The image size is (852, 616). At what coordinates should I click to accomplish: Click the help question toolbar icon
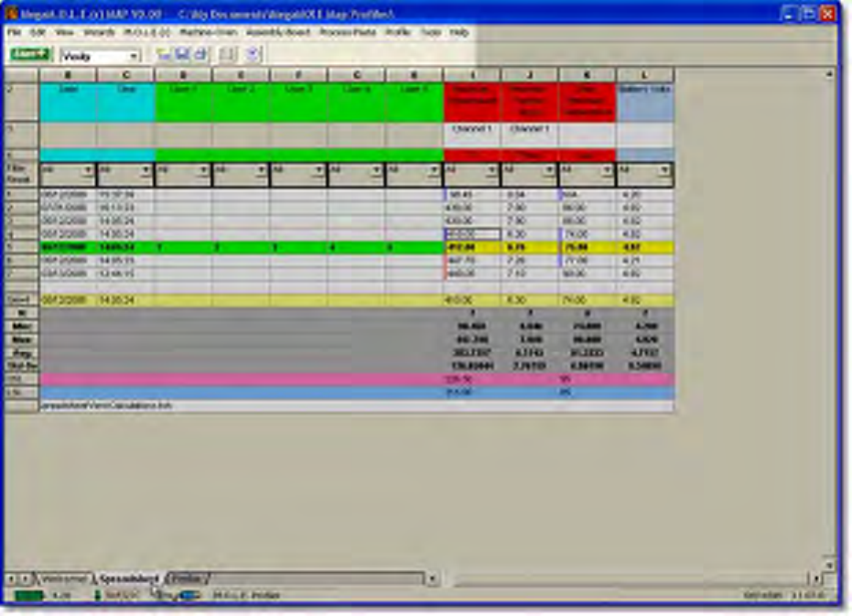253,54
